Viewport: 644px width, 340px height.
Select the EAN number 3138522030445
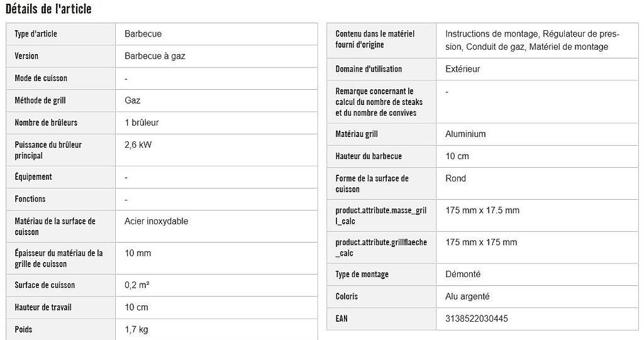(477, 319)
